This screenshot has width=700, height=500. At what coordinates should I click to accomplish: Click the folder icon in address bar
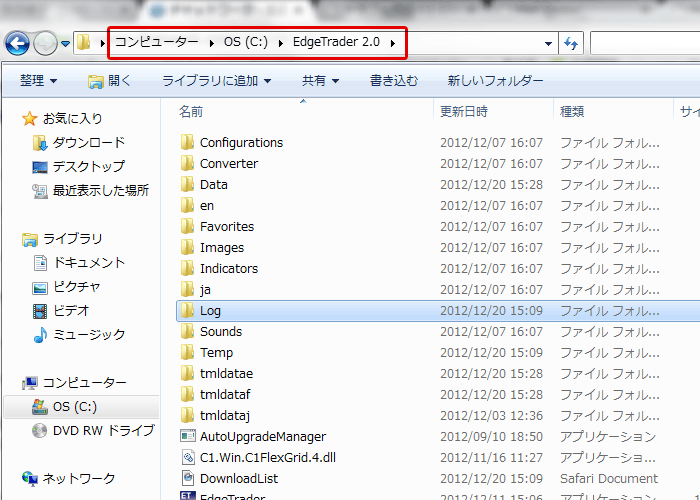point(83,43)
